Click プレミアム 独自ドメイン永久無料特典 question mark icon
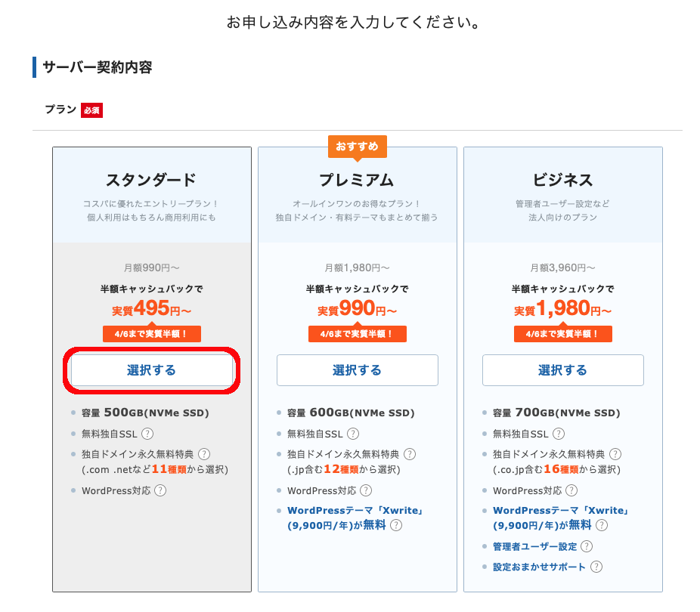This screenshot has width=700, height=612. pos(410,454)
